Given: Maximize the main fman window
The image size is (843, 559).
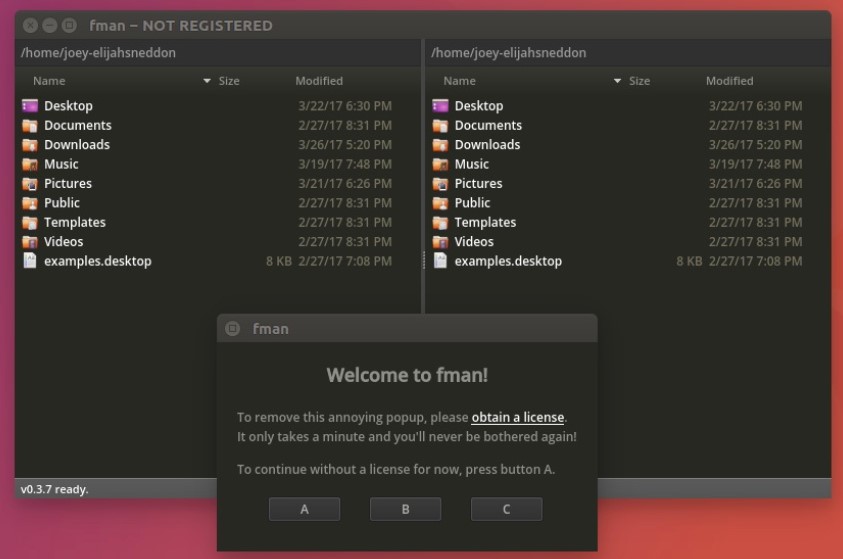Looking at the screenshot, I should click(69, 25).
